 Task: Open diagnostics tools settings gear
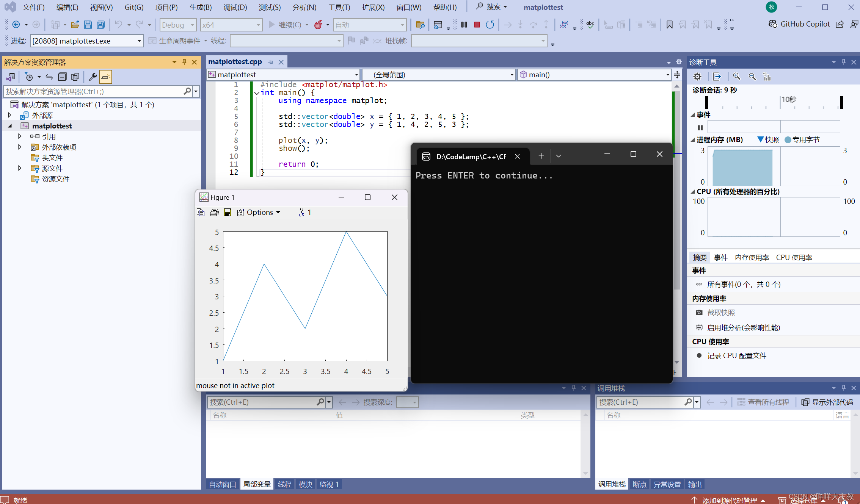(x=697, y=77)
